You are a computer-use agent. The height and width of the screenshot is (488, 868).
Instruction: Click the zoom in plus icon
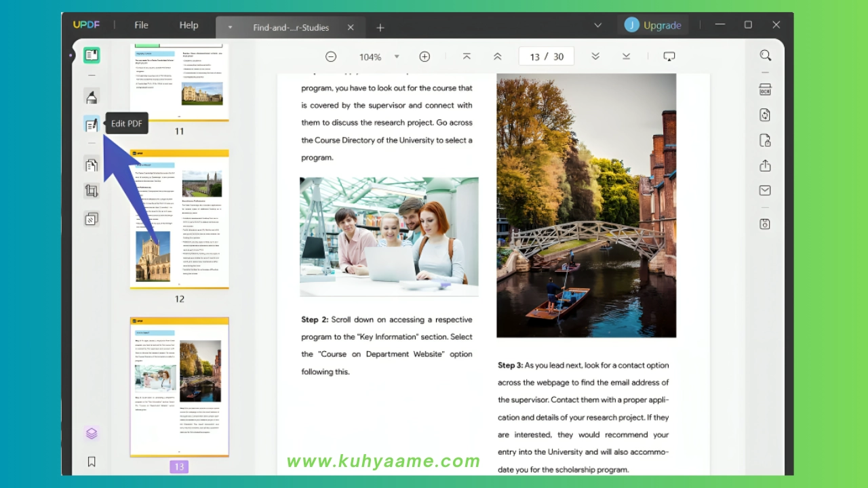[425, 57]
